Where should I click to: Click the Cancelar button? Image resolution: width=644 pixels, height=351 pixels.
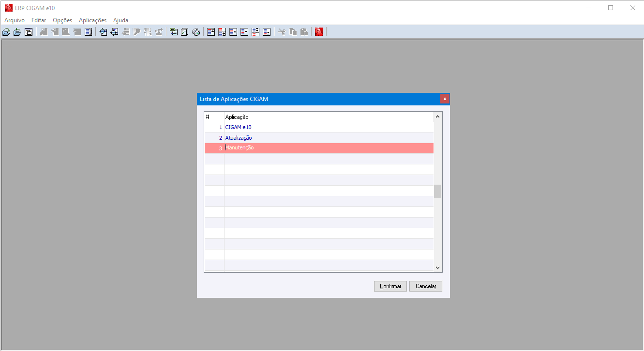click(x=426, y=286)
